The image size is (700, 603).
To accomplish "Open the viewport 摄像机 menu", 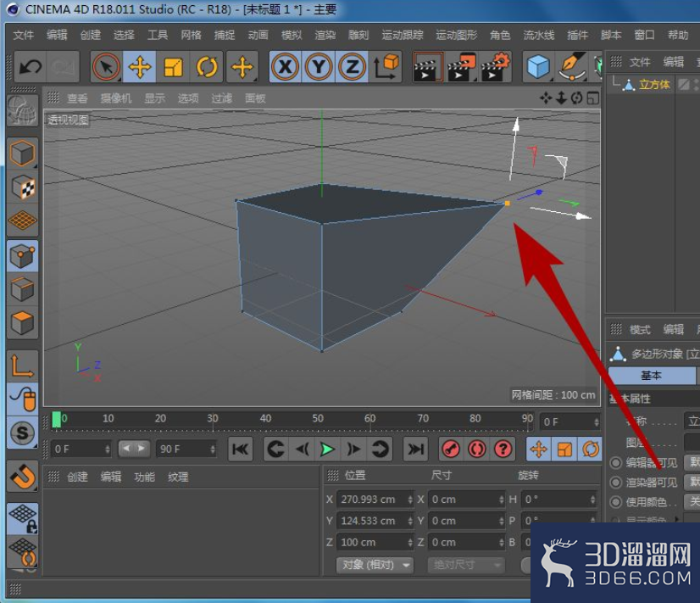I will 116,98.
